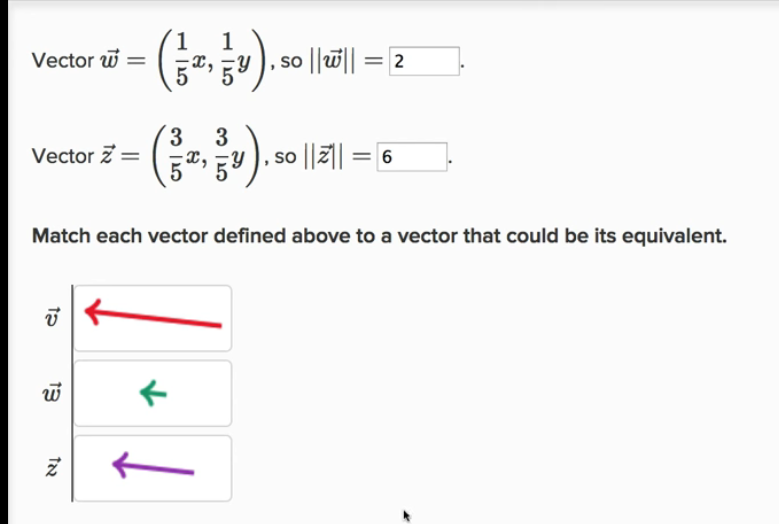
Task: Click the 1/5 x term in vector w
Action: coord(187,59)
